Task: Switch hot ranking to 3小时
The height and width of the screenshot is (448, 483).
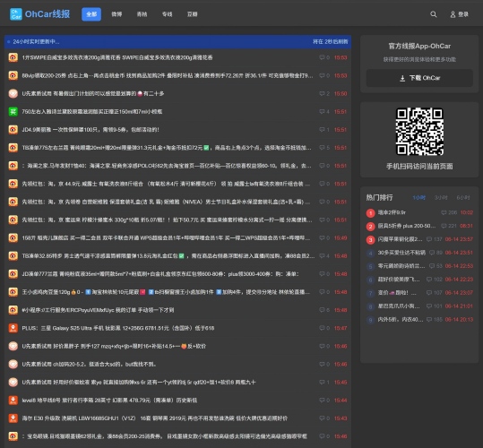Action: tap(441, 198)
